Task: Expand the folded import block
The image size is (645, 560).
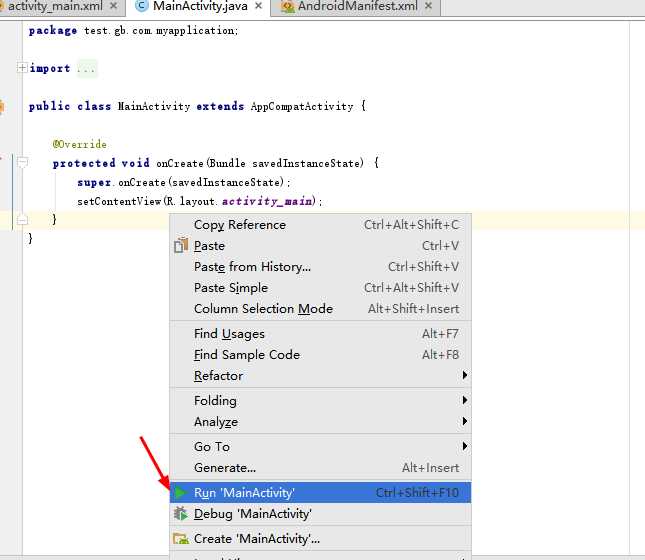Action: [x=22, y=67]
